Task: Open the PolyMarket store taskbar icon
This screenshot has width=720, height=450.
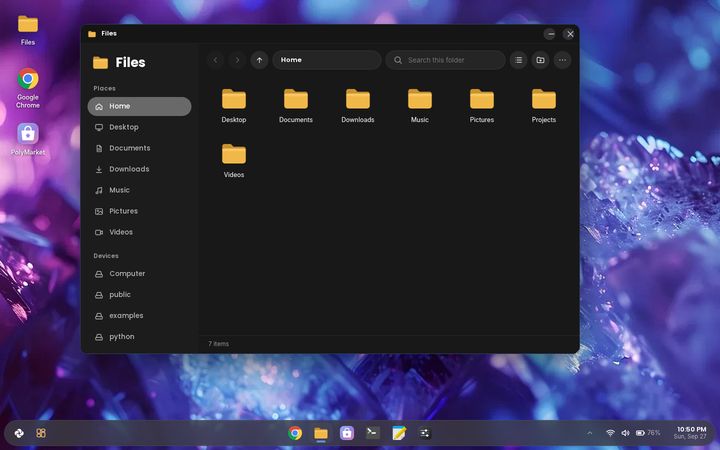Action: tap(347, 433)
